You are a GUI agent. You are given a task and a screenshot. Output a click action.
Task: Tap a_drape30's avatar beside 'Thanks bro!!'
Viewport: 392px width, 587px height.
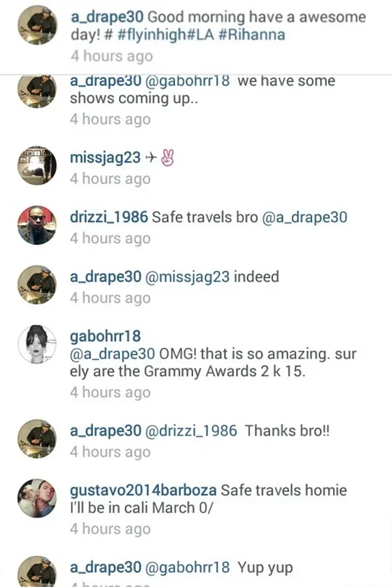tap(37, 438)
